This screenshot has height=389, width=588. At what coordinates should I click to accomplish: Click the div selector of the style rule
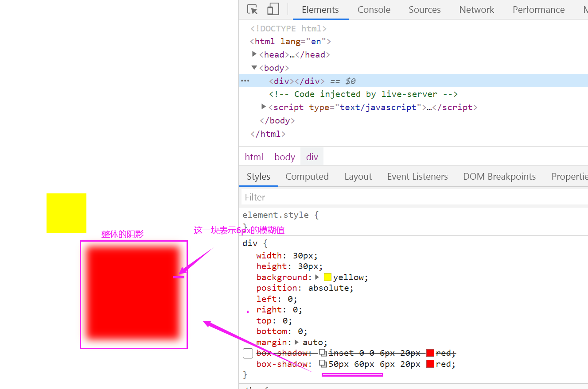pyautogui.click(x=250, y=243)
